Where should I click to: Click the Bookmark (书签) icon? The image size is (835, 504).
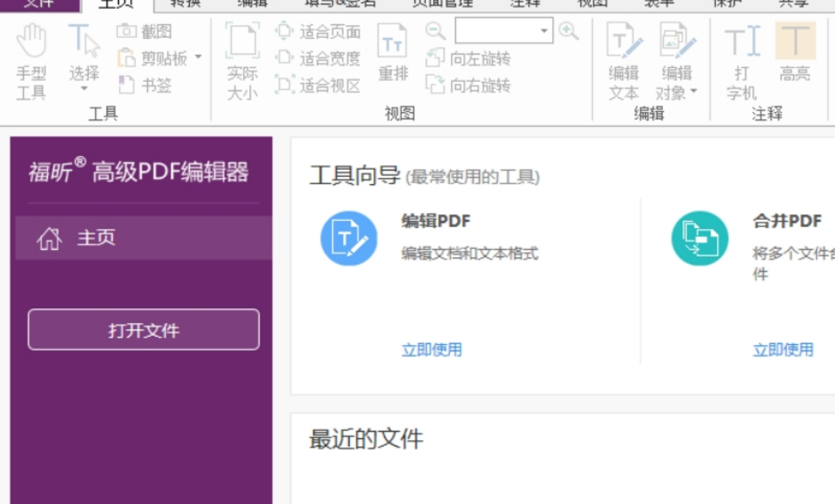[x=126, y=85]
